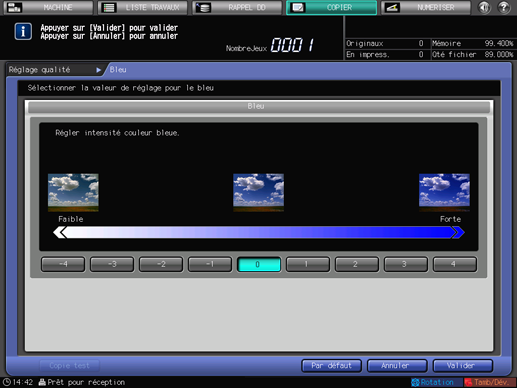Open the RAPPEL DD tab
The width and height of the screenshot is (517, 388).
(237, 7)
